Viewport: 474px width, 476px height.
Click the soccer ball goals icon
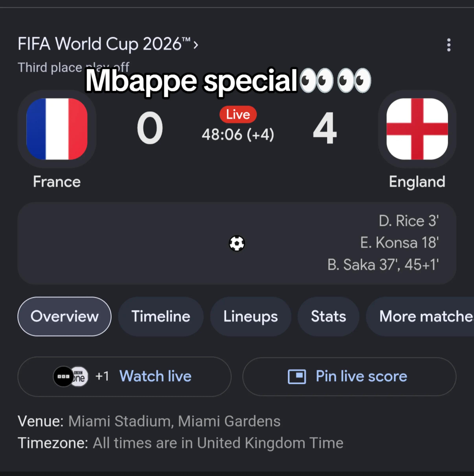[237, 243]
